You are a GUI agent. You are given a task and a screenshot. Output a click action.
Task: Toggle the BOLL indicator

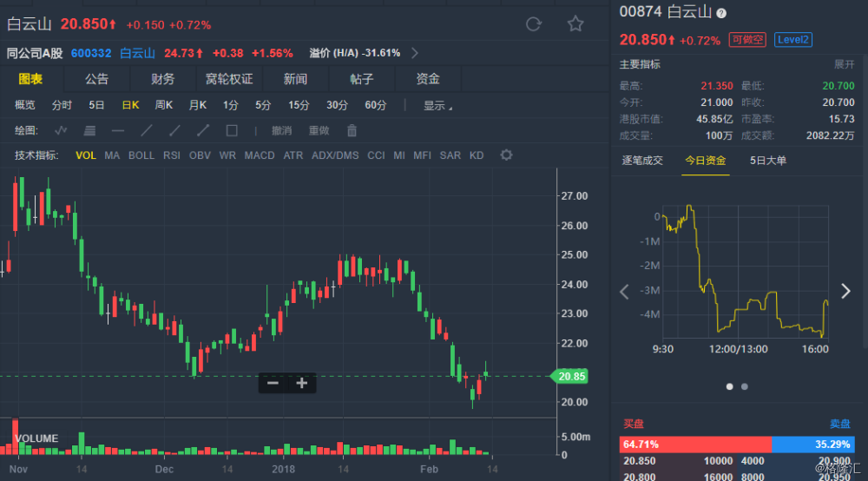tap(141, 155)
